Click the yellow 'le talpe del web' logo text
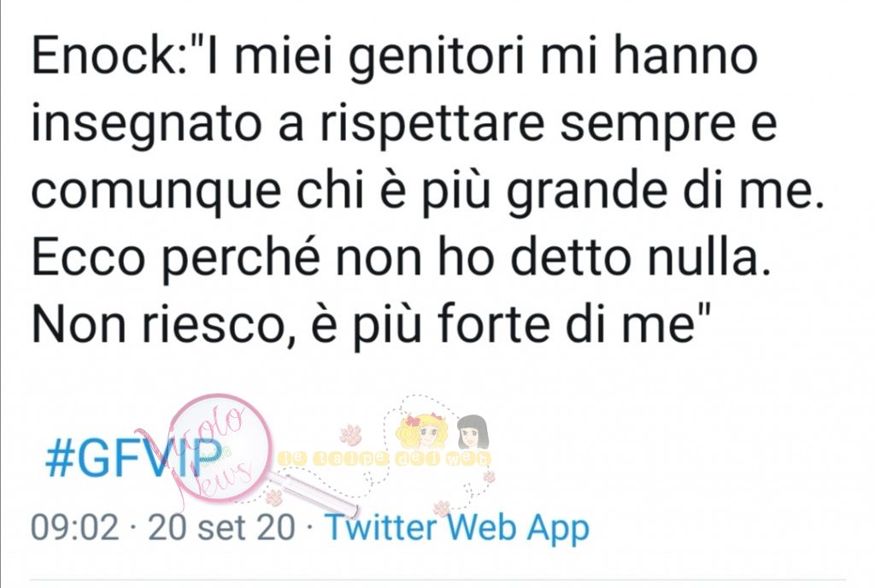The width and height of the screenshot is (875, 588). 385,459
